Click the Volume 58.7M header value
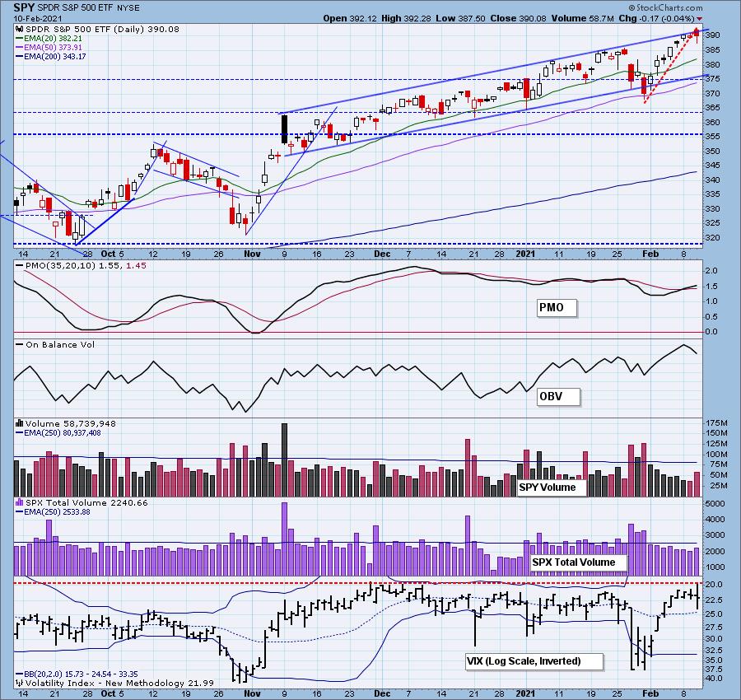 pos(582,18)
